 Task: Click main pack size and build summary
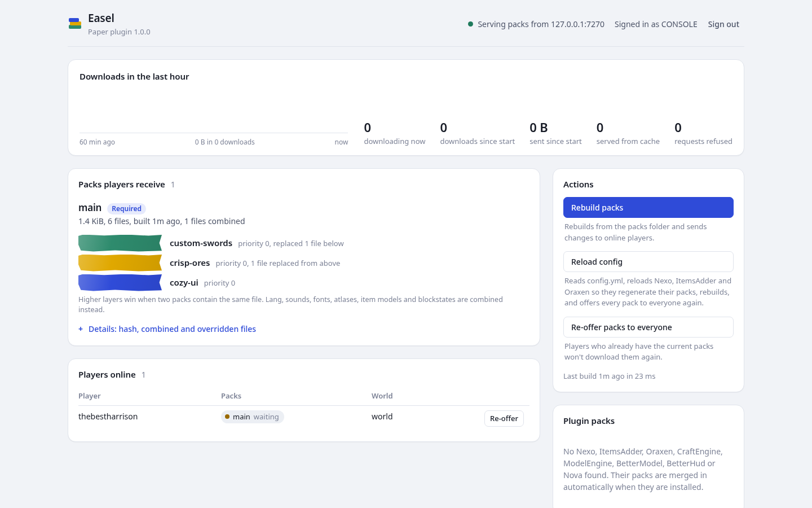[162, 221]
